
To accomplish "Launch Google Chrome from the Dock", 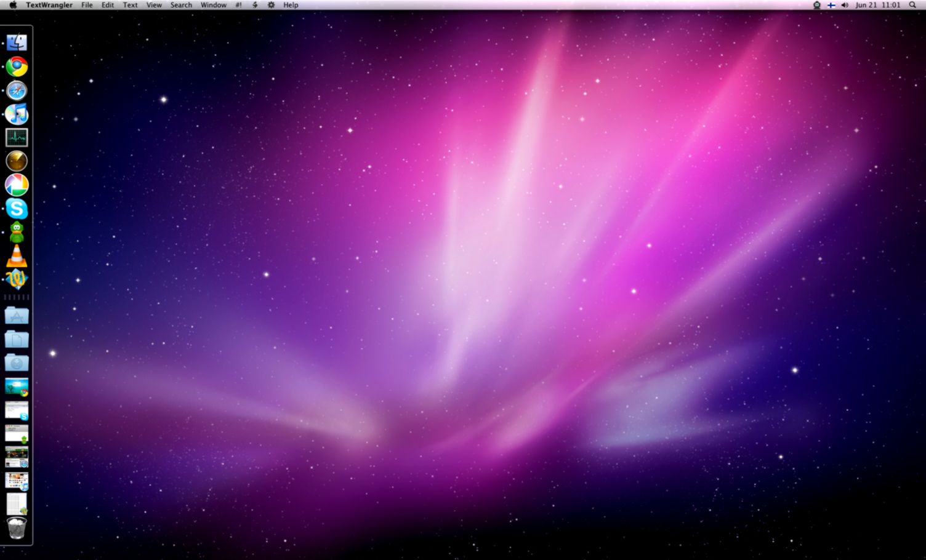I will click(x=17, y=66).
